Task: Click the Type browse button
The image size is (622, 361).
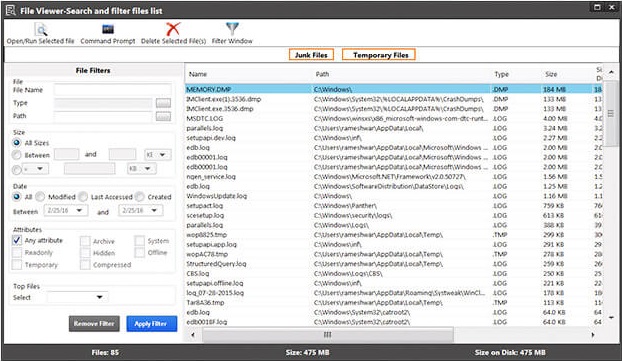Action: pyautogui.click(x=163, y=103)
